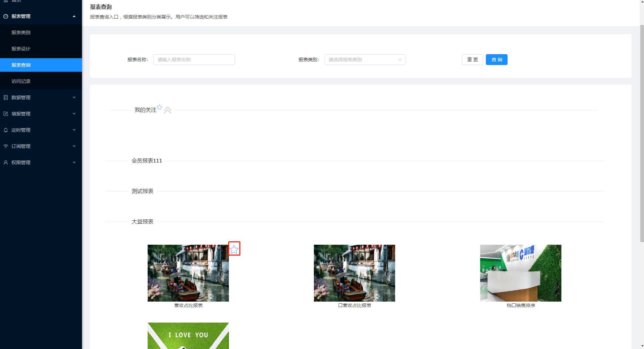The height and width of the screenshot is (349, 644).
Task: Expand the 权限管理 menu arrow
Action: point(74,162)
